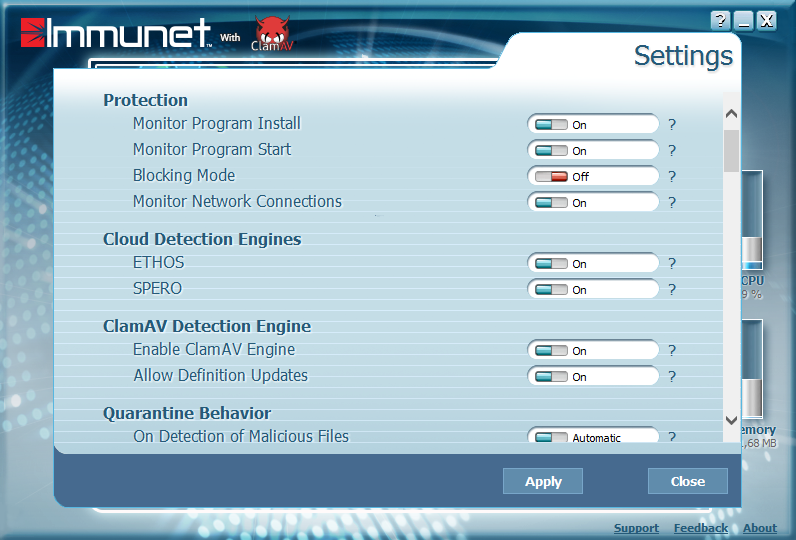Viewport: 796px width, 540px height.
Task: Click the help icon beside Monitor Program Install
Action: click(x=672, y=125)
